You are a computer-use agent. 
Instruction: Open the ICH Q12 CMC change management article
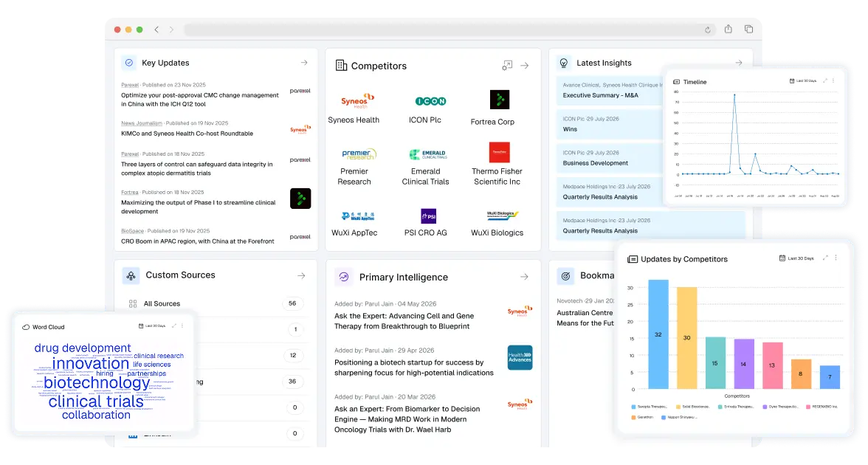pyautogui.click(x=200, y=100)
